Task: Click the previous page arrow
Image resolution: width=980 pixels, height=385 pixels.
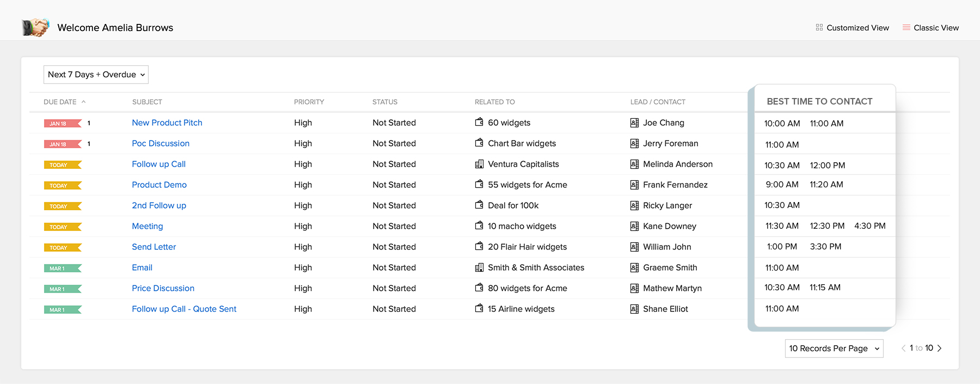Action: [903, 348]
